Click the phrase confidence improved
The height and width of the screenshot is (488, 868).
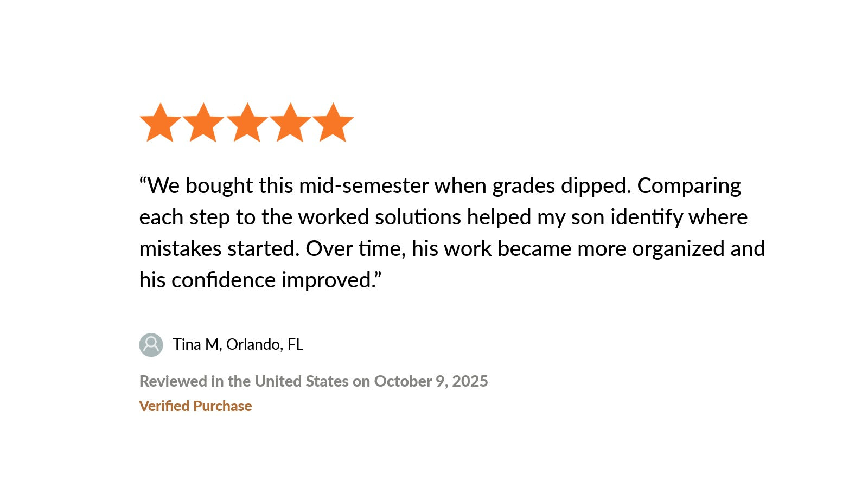[276, 280]
